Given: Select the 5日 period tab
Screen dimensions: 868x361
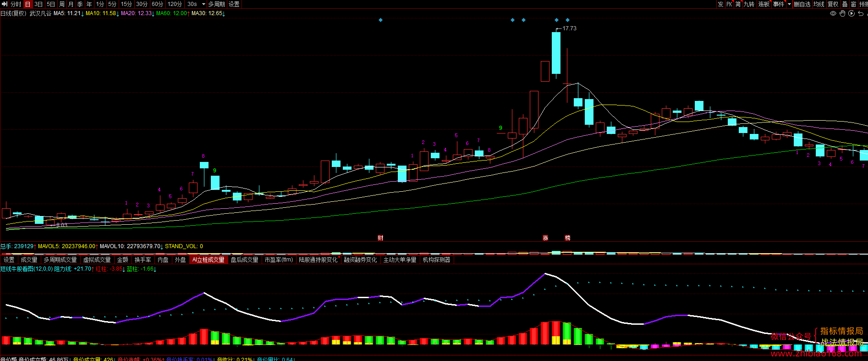Looking at the screenshot, I should tap(51, 4).
